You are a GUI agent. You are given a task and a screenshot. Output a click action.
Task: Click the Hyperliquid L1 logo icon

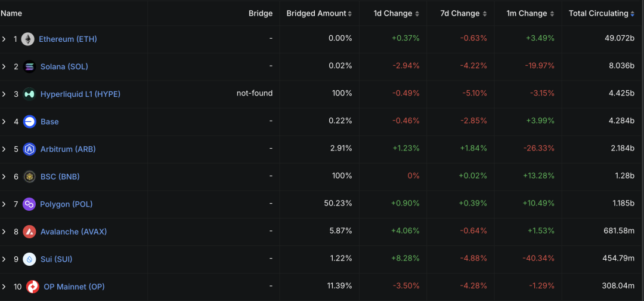[29, 94]
